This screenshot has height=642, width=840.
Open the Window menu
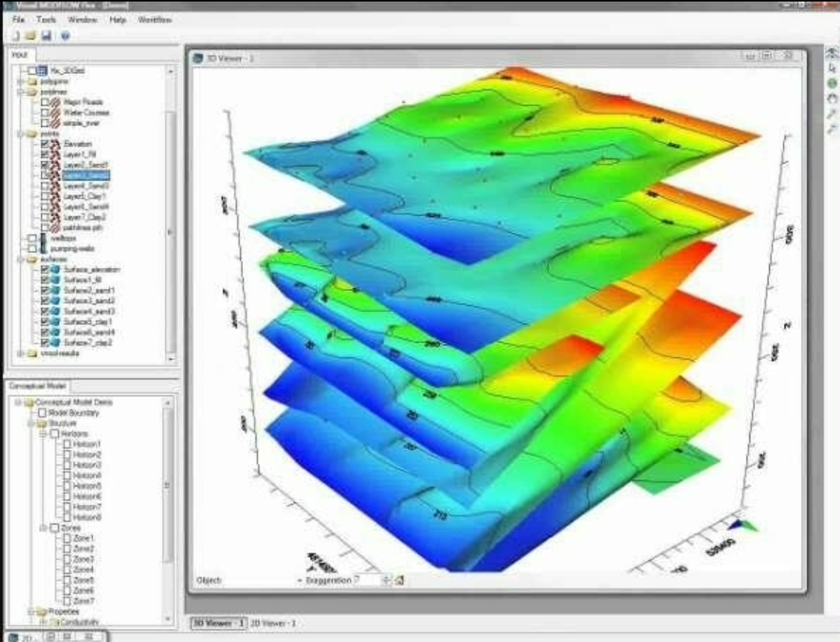83,19
